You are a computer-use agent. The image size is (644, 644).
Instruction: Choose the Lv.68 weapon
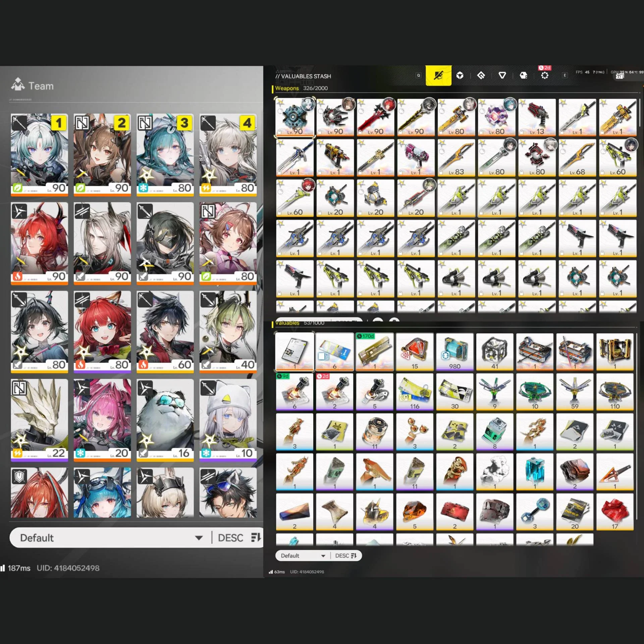(x=577, y=158)
